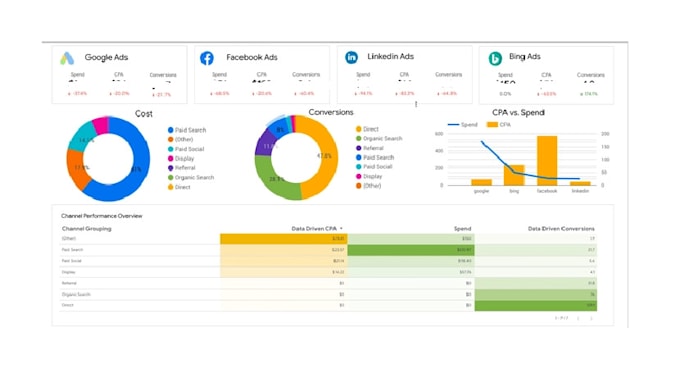
Task: Click (Other) in the Cost legend
Action: pyautogui.click(x=180, y=140)
